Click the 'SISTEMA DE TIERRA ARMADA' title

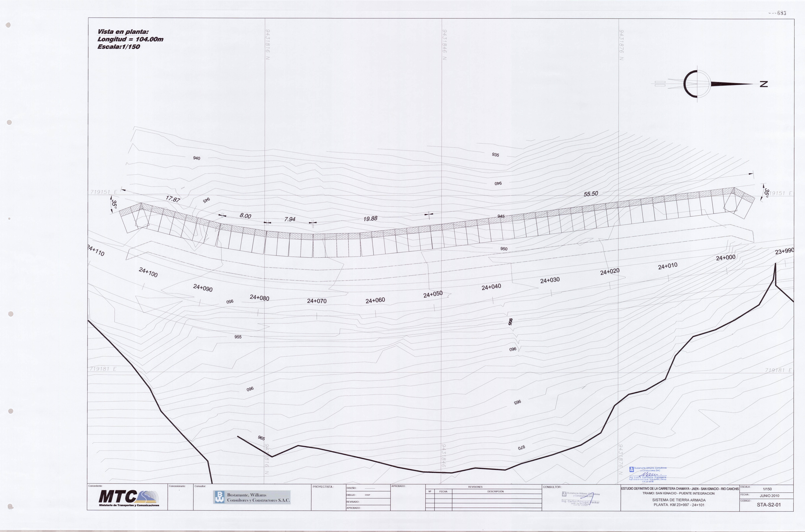679,500
